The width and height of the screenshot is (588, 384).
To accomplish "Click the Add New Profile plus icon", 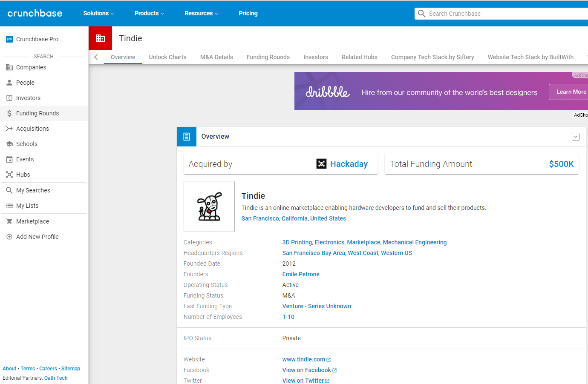I will 9,237.
